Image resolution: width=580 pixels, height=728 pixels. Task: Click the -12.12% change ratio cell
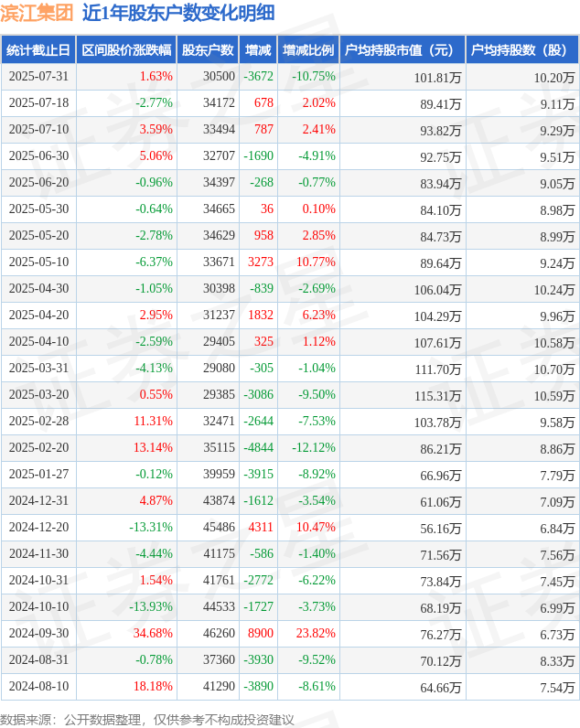pyautogui.click(x=314, y=447)
